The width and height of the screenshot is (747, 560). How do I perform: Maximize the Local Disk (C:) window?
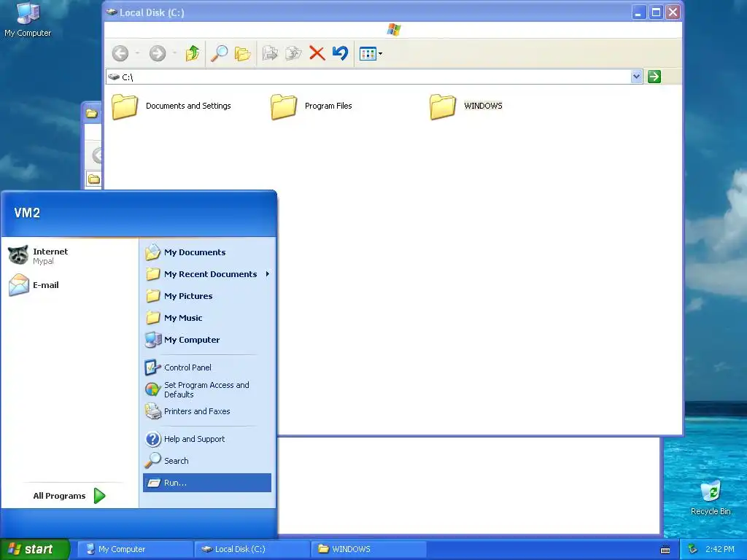pyautogui.click(x=656, y=12)
